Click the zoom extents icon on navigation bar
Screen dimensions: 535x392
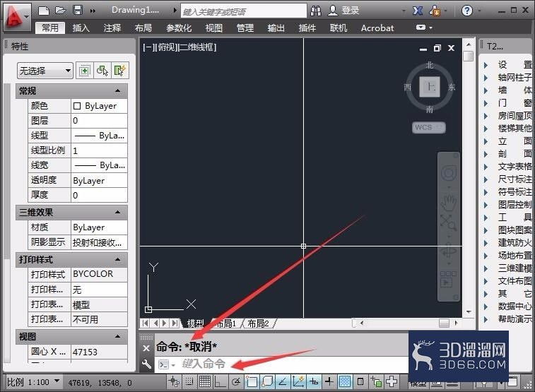[448, 222]
